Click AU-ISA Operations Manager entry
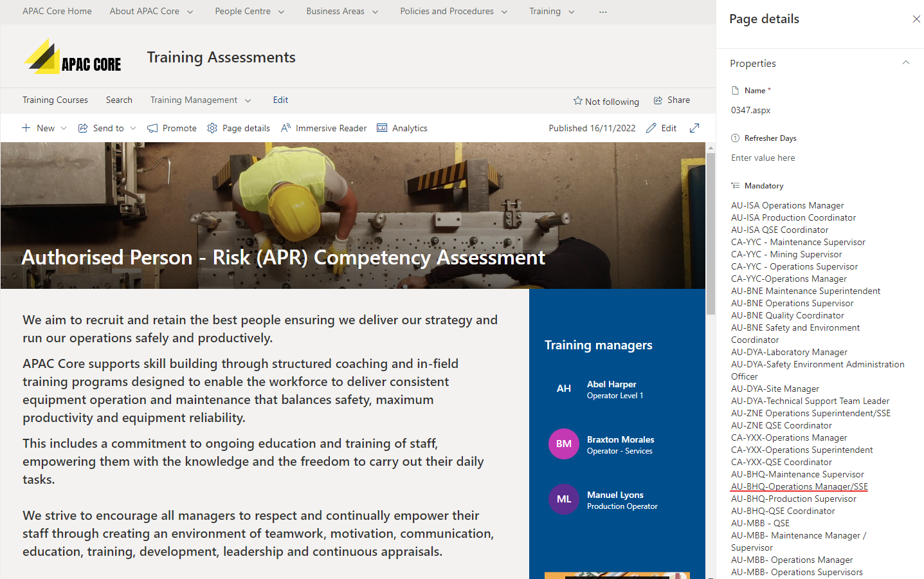This screenshot has width=924, height=579. point(788,205)
